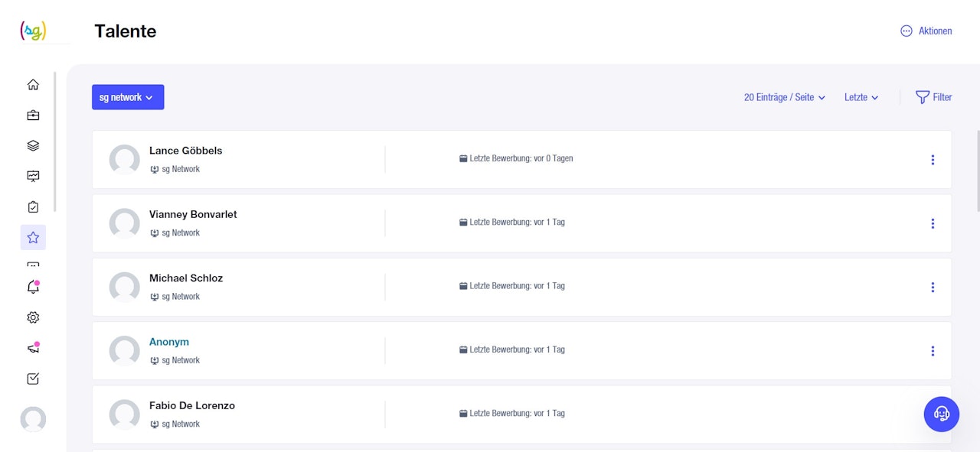980x452 pixels.
Task: Click the user avatar at sidebar bottom
Action: 33,419
